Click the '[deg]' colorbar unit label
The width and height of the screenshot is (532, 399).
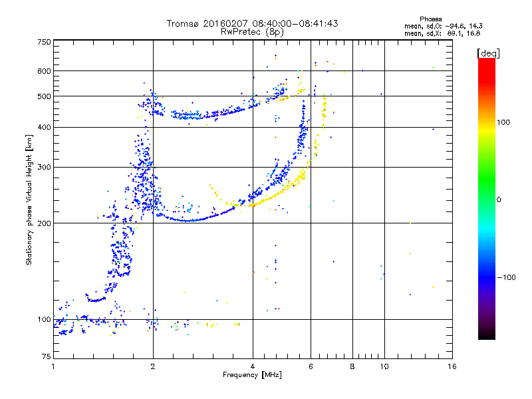click(488, 53)
